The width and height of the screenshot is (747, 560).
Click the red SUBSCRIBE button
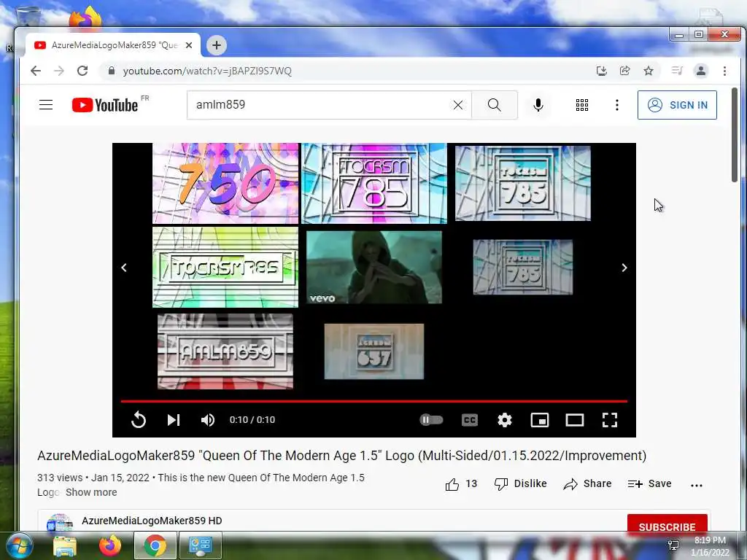[x=667, y=524]
